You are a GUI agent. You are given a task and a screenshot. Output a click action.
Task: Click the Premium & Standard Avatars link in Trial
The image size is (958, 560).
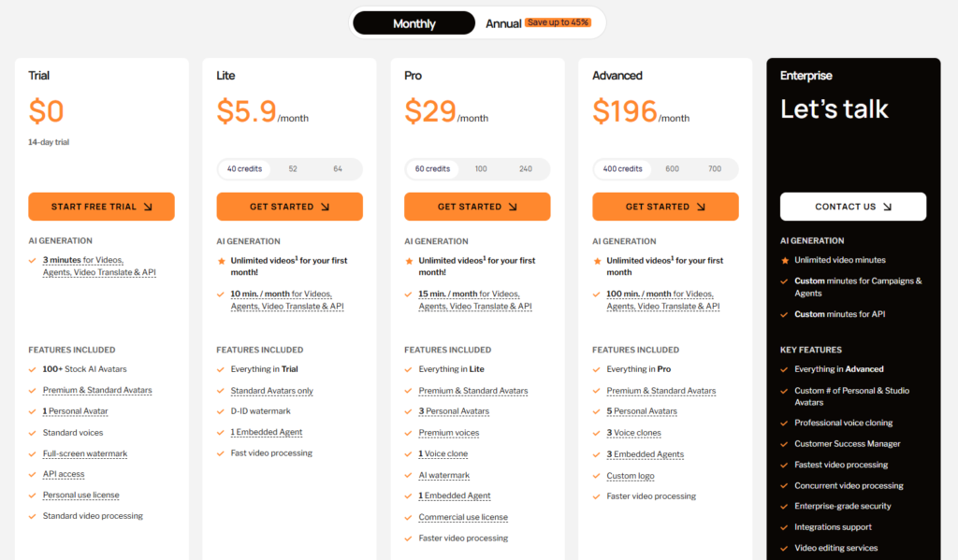point(97,391)
